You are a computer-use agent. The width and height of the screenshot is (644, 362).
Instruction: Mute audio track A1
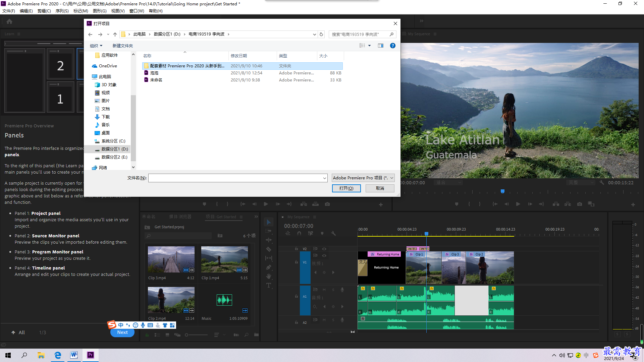point(324,290)
